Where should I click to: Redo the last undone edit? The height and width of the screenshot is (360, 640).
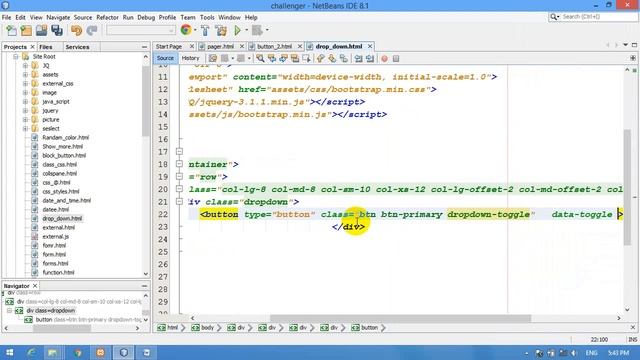point(91,30)
